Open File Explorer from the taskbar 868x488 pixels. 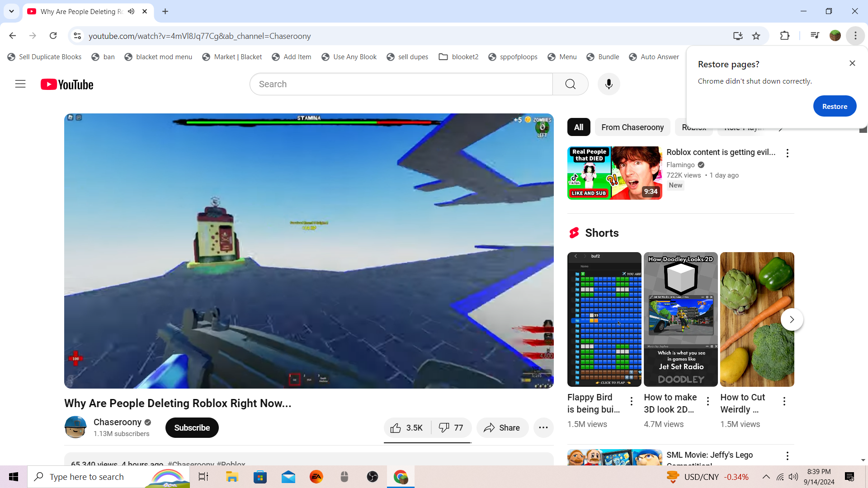[x=232, y=477]
